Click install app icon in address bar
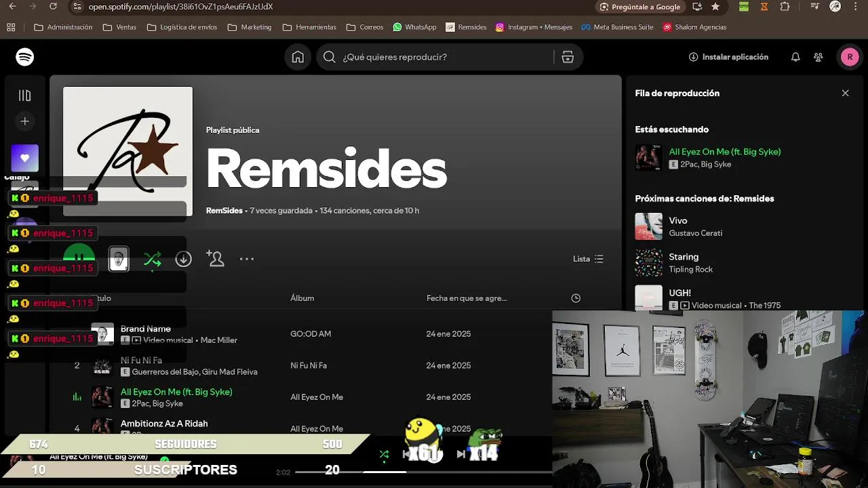Viewport: 868px width, 488px height. 697,7
